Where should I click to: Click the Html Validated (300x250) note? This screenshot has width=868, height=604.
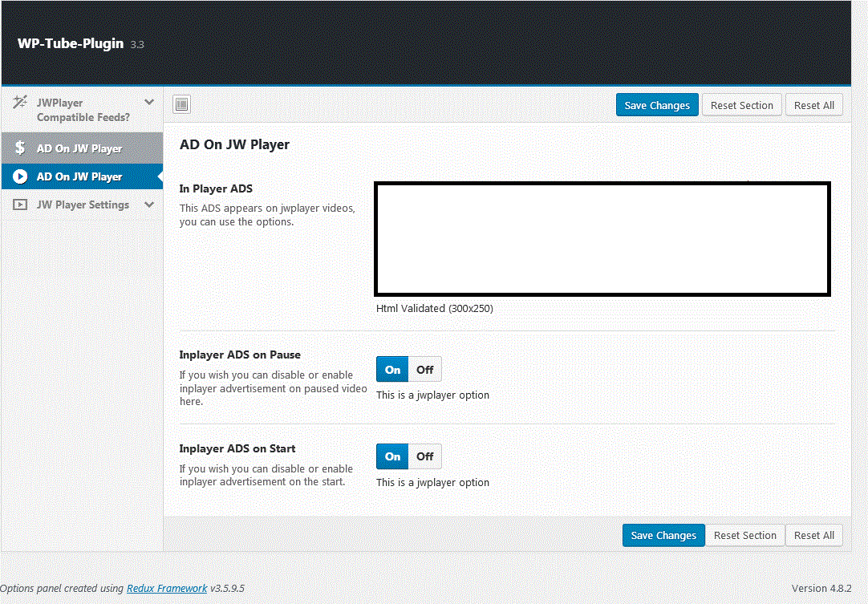[x=435, y=308]
